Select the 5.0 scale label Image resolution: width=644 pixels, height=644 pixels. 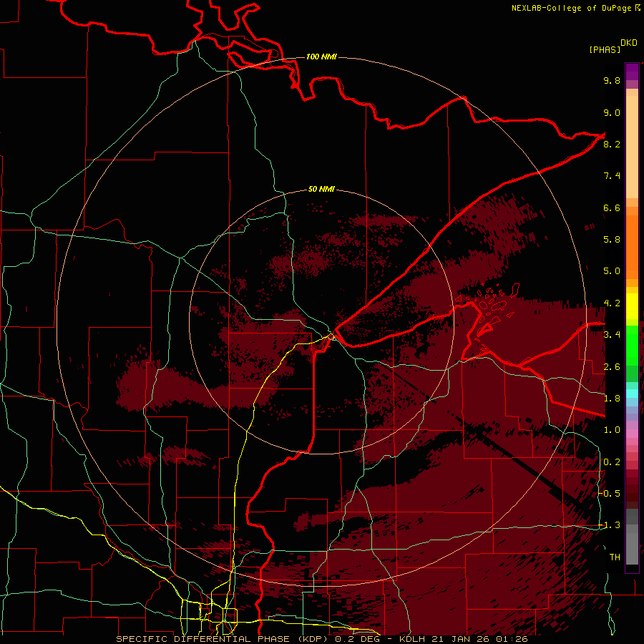(612, 271)
